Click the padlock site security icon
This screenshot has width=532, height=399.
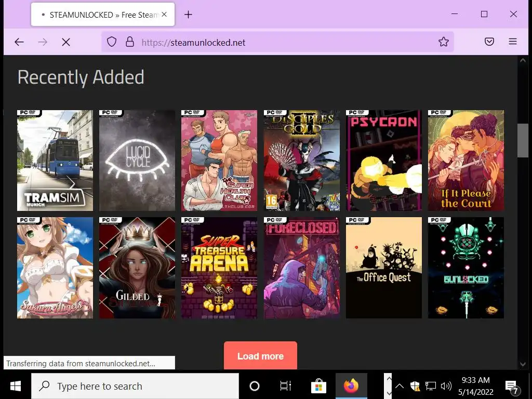[x=129, y=42]
